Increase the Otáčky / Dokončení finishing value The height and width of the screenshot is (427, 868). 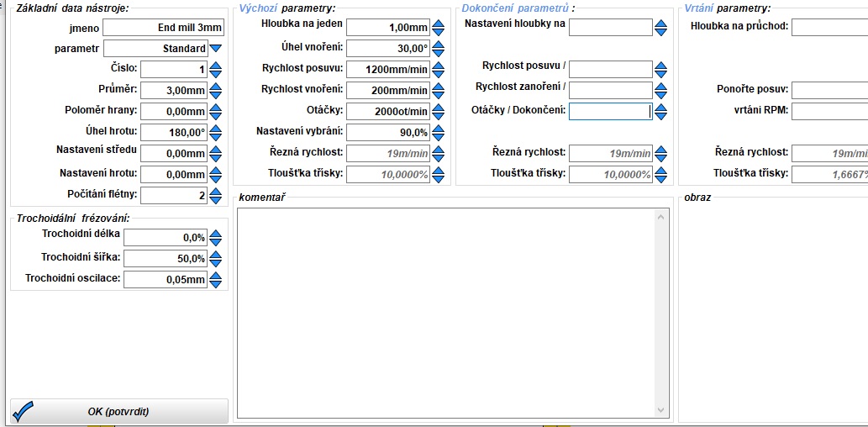[660, 108]
